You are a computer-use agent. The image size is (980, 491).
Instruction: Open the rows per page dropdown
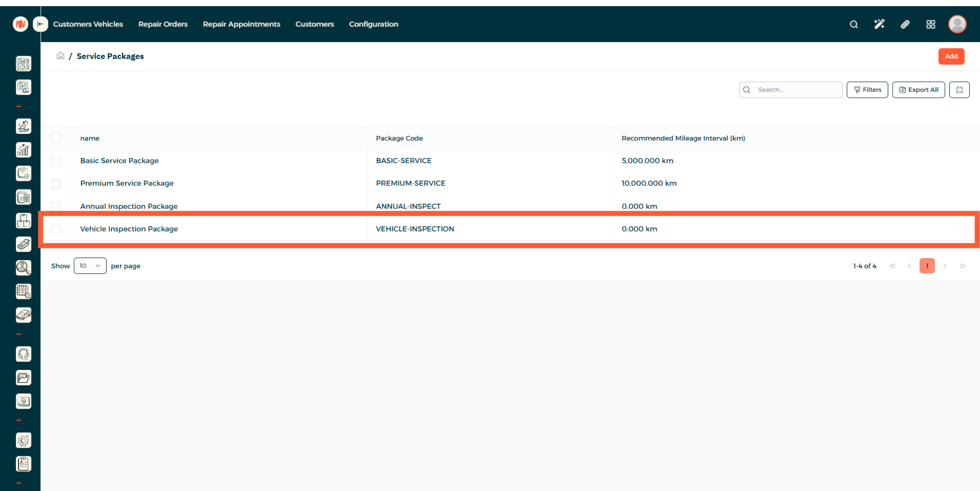(x=90, y=266)
